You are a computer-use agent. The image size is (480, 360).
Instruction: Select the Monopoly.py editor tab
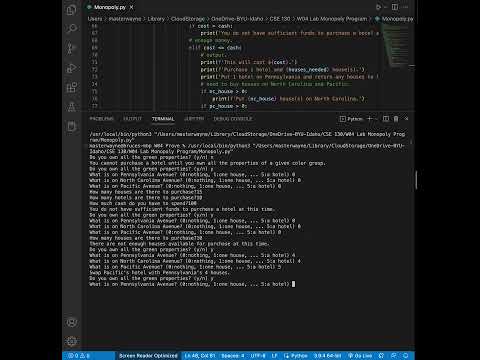pos(110,7)
